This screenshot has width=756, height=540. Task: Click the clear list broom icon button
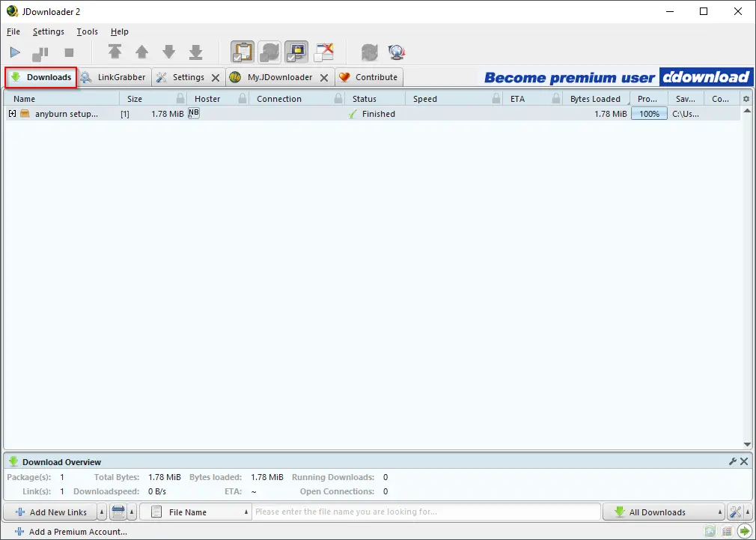tap(118, 512)
